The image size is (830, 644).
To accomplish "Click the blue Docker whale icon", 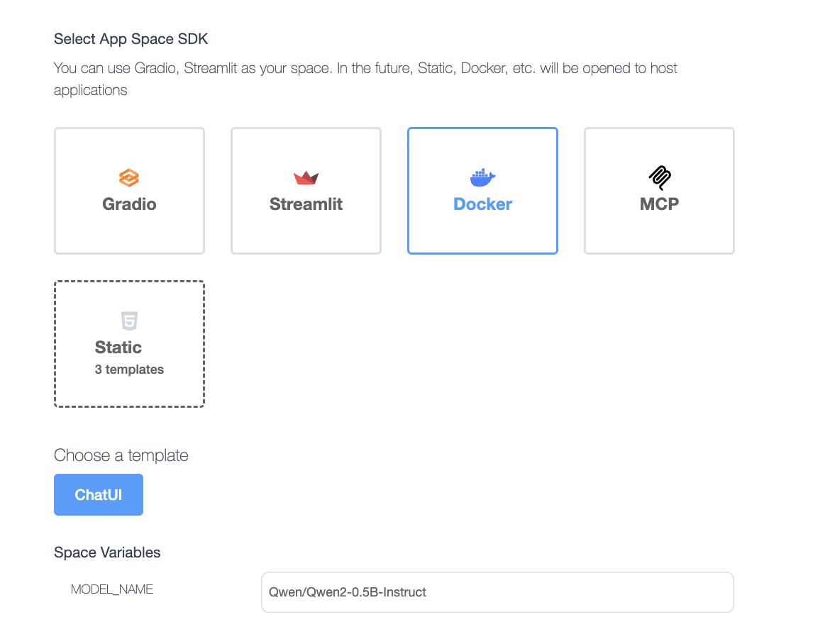I will coord(482,177).
